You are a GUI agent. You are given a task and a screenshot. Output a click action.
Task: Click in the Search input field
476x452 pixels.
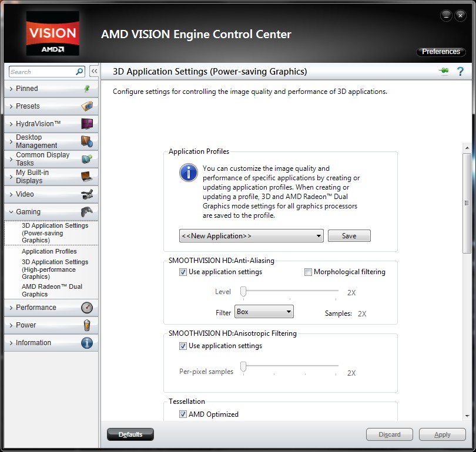click(42, 72)
